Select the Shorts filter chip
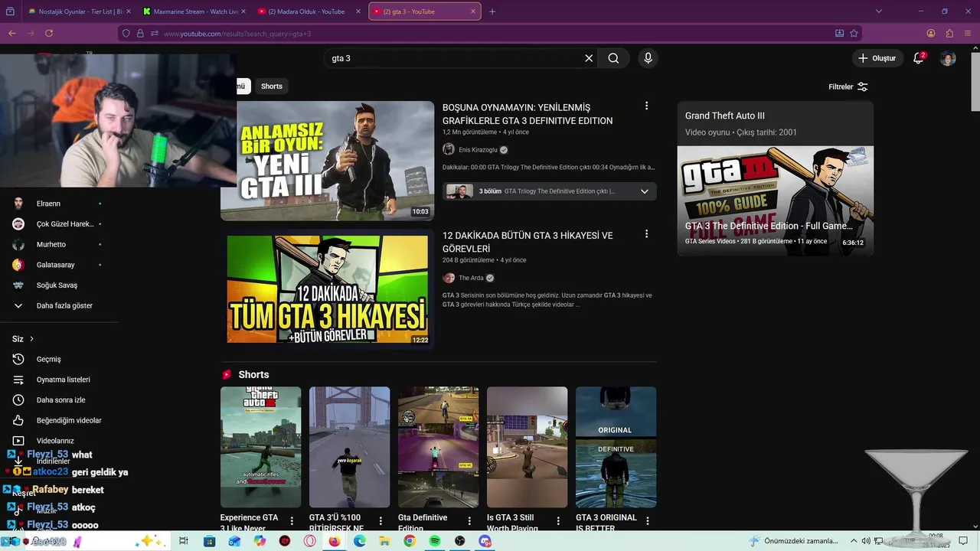The width and height of the screenshot is (980, 551). click(272, 86)
